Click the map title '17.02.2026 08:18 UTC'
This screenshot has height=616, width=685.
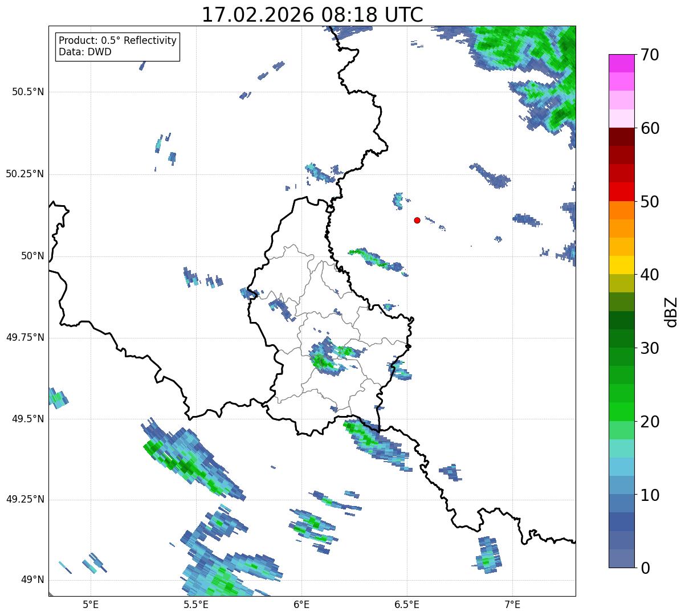click(x=312, y=15)
